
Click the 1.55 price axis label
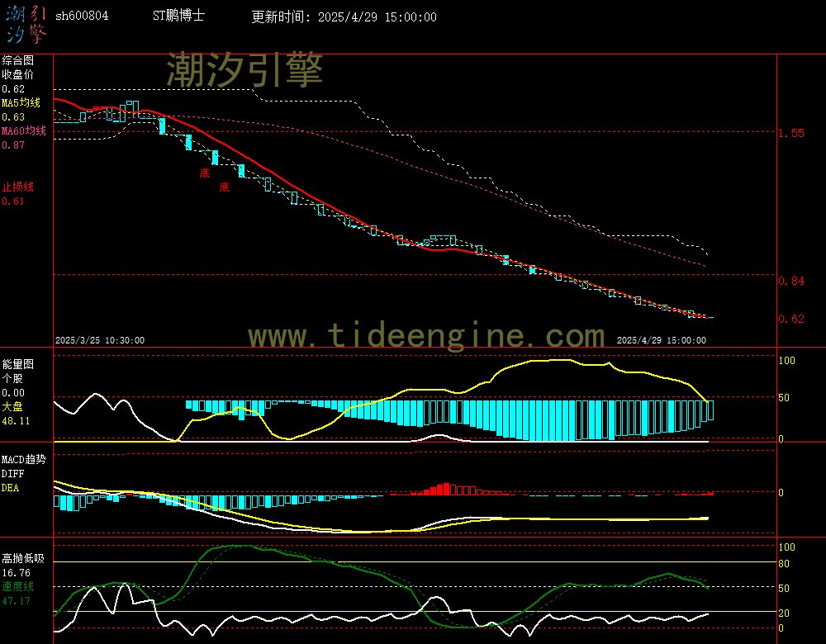791,133
